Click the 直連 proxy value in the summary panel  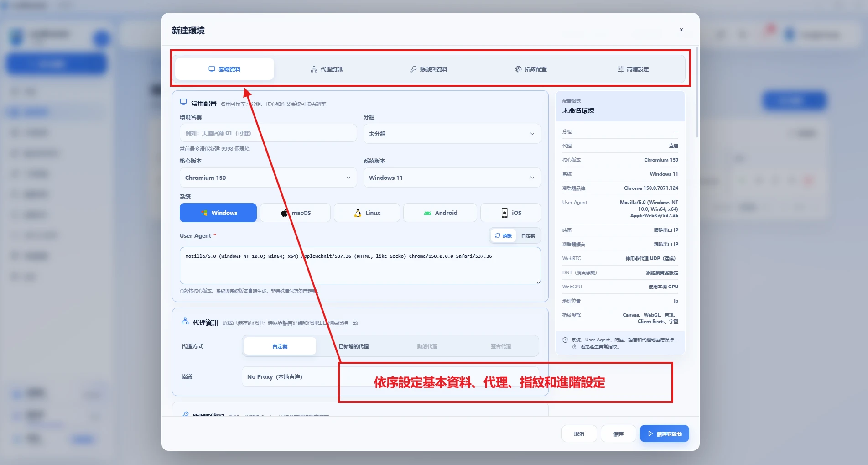tap(674, 146)
